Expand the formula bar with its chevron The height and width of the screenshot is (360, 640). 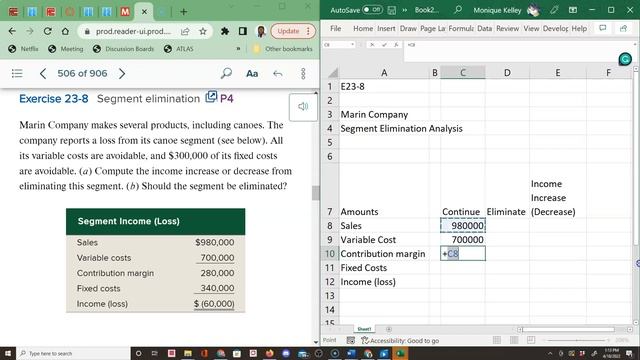click(x=635, y=44)
